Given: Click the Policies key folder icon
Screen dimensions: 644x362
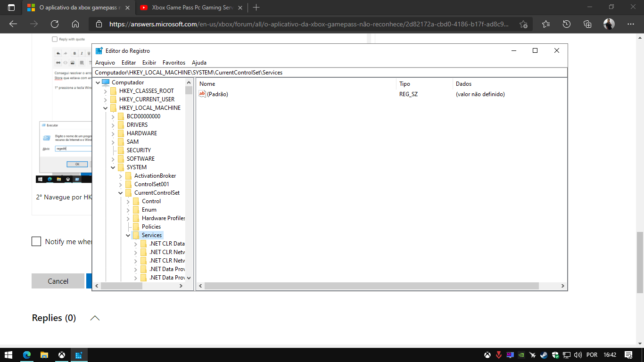Looking at the screenshot, I should click(136, 227).
